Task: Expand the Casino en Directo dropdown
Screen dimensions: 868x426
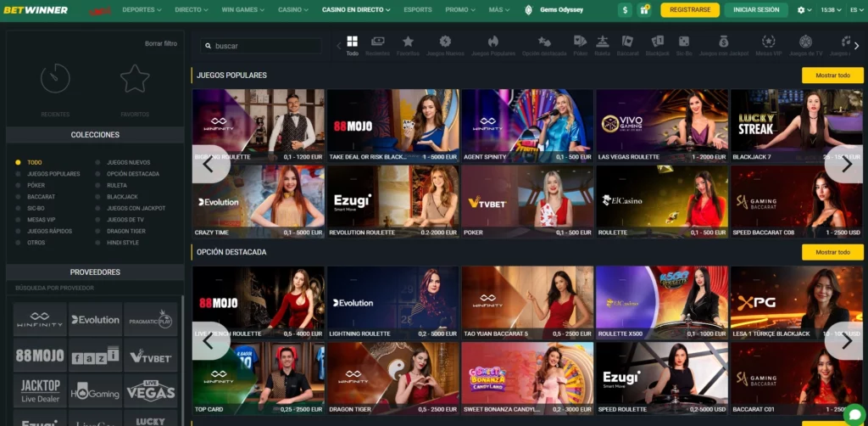Action: 356,10
